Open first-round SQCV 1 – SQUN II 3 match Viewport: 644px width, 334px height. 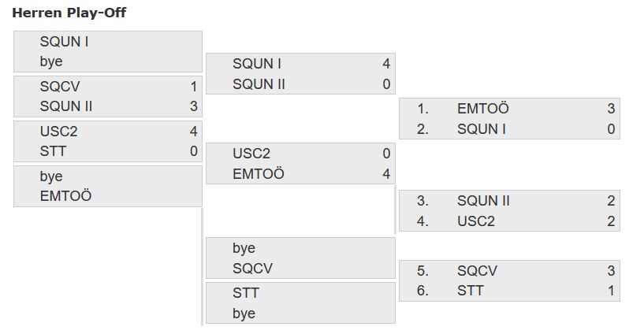[108, 96]
